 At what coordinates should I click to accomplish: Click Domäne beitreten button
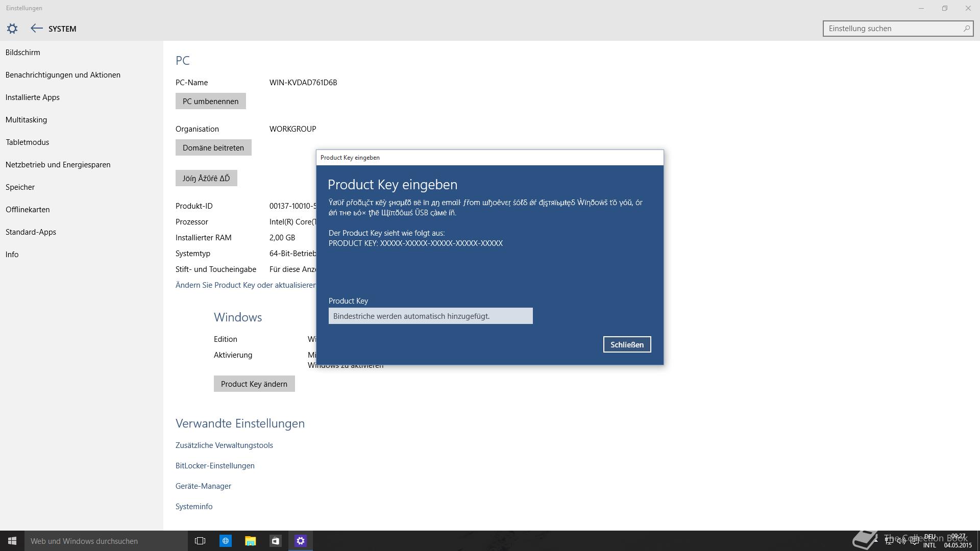click(x=213, y=147)
